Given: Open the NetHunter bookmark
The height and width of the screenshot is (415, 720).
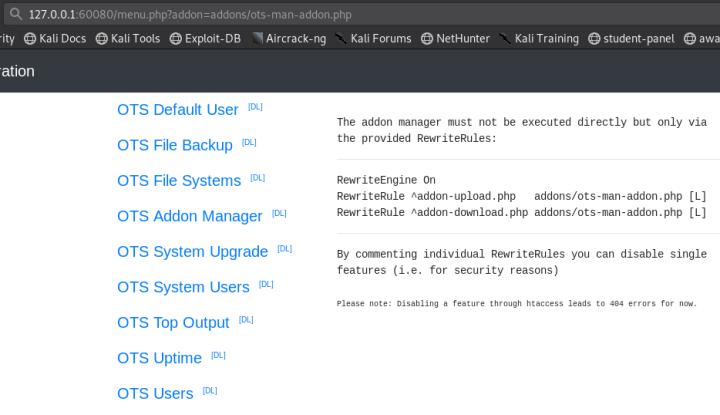Looking at the screenshot, I should 457,39.
